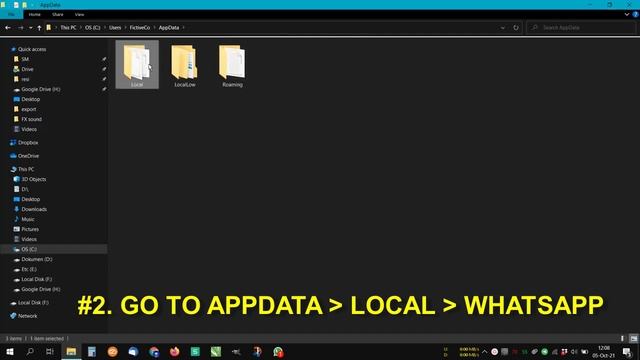Open Etc (E:) drive in sidebar

29,269
